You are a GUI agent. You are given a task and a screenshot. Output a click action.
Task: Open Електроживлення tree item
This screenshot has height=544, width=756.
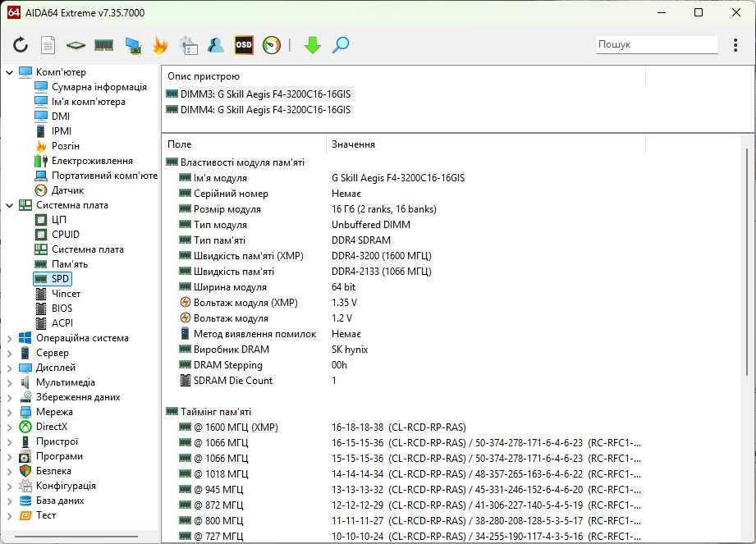click(84, 161)
